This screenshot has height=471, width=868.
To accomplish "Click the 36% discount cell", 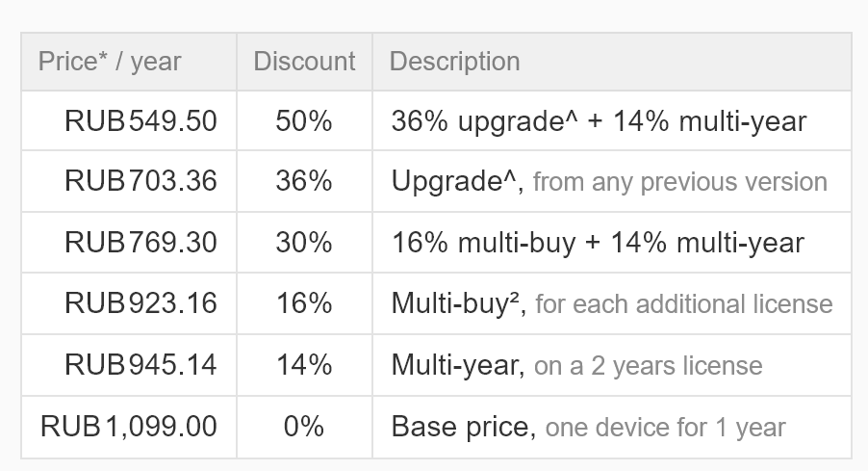I will [304, 181].
